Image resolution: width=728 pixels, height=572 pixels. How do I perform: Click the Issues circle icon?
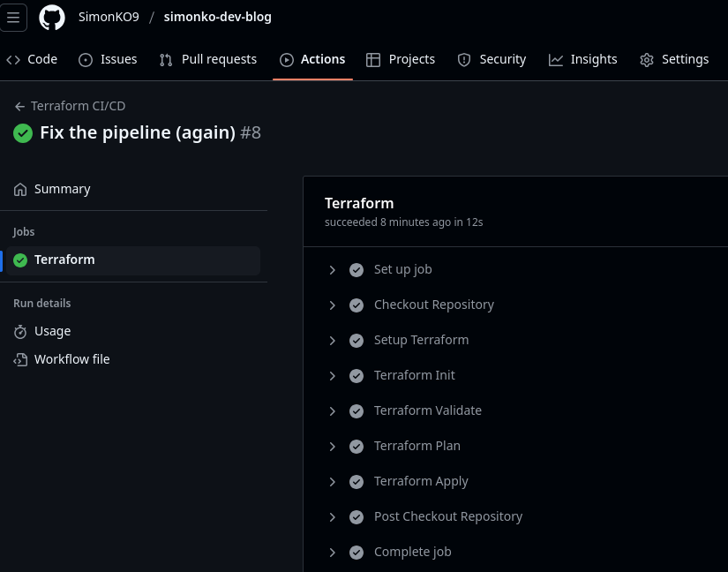tap(86, 60)
